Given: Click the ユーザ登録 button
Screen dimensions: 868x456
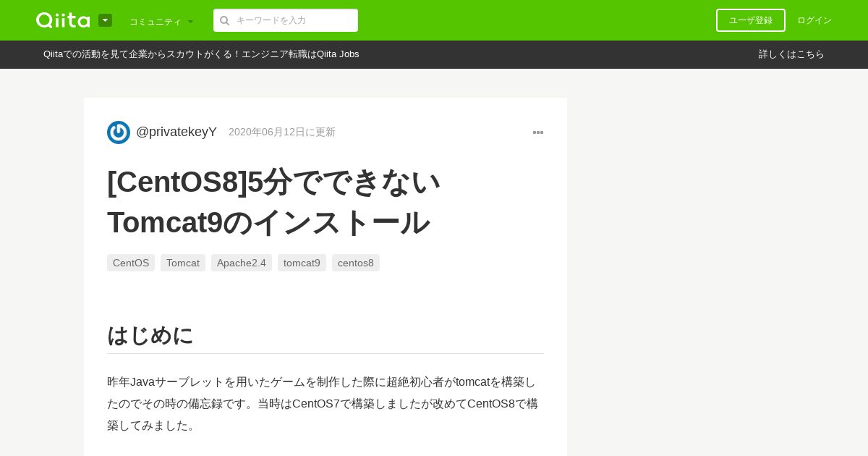Looking at the screenshot, I should (x=751, y=20).
